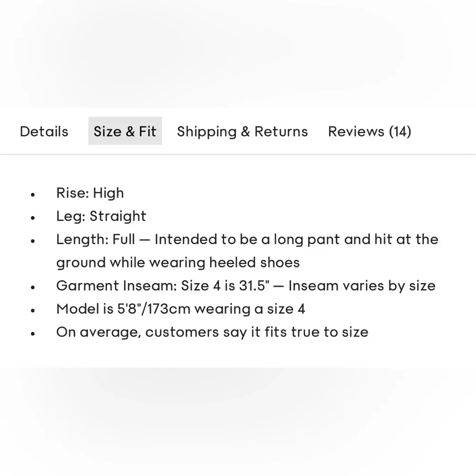Click the 'Model is 5'8"/173cm' line
The image size is (476, 476).
(x=180, y=309)
